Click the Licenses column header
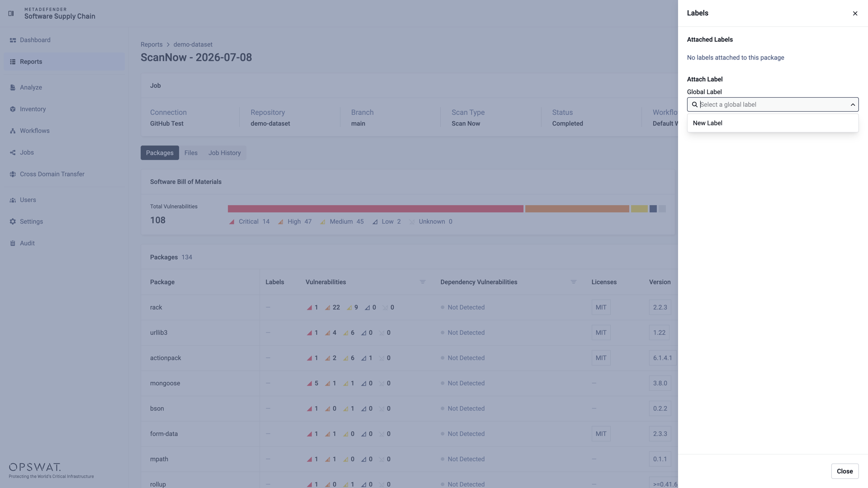 pyautogui.click(x=604, y=282)
